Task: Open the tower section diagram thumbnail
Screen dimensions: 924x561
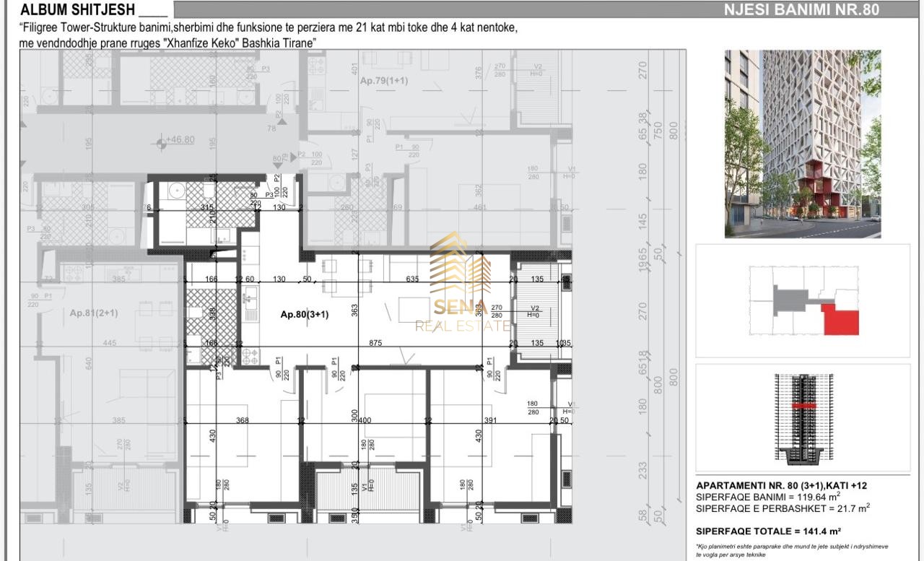Action: 803,417
